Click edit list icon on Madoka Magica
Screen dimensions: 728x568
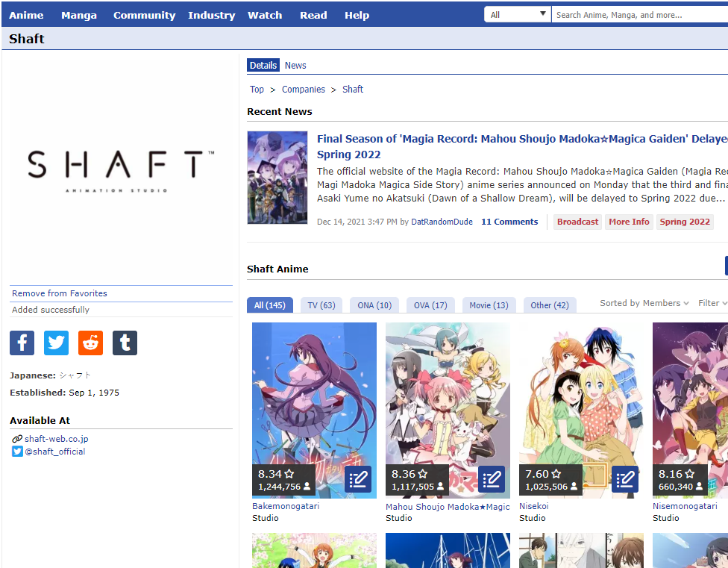[x=492, y=479]
